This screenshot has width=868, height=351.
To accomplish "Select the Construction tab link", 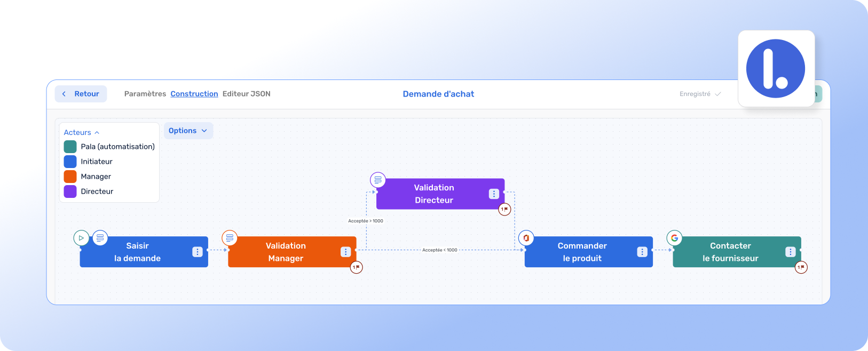I will (x=194, y=94).
